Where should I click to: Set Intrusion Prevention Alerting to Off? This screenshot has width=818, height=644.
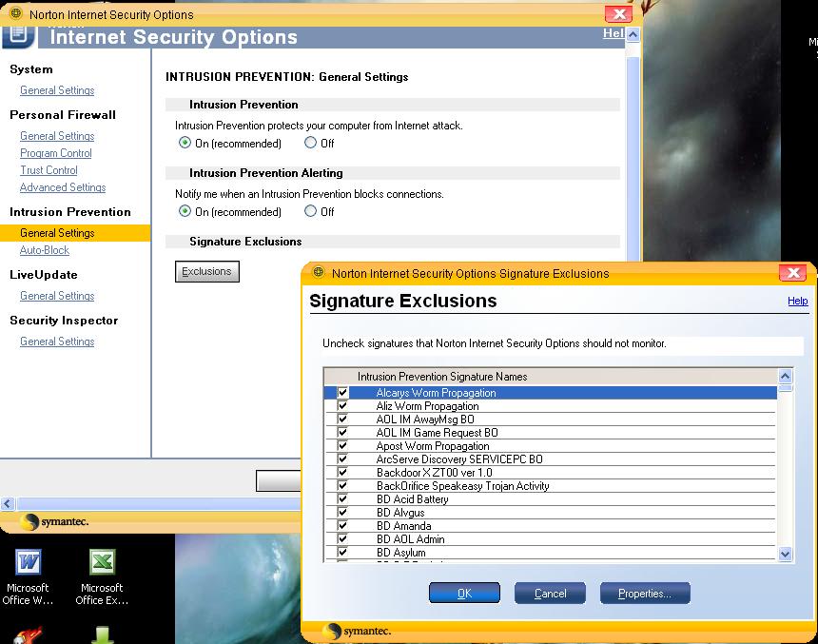point(310,211)
